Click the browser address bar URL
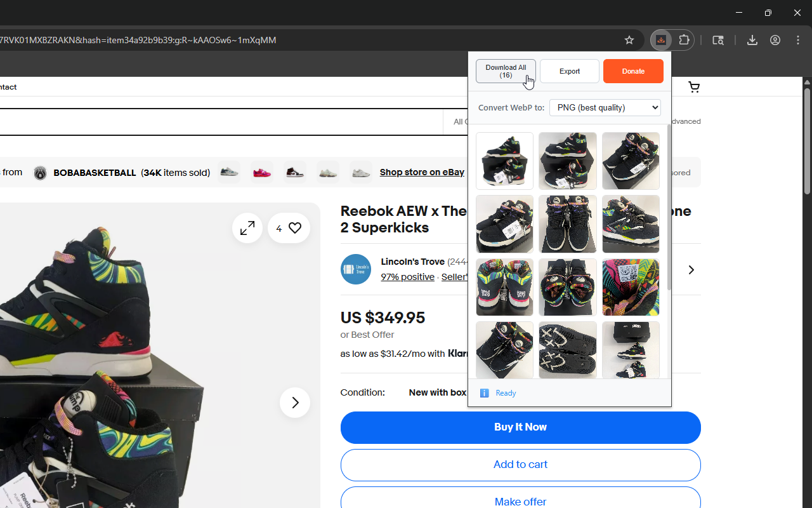Viewport: 812px width, 508px height. (x=138, y=40)
